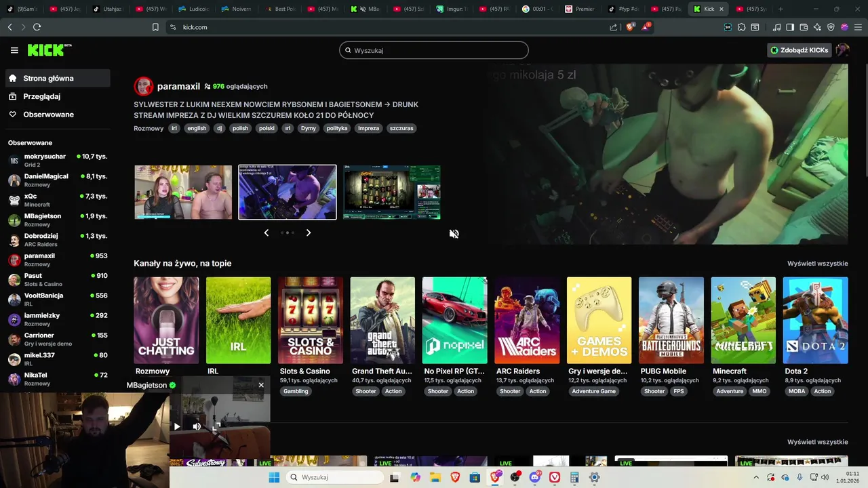Viewport: 868px width, 488px height.
Task: Close the MBagietson mini player
Action: point(261,385)
